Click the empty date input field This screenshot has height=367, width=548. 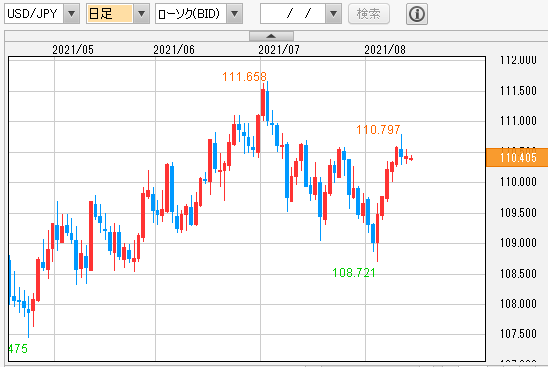pyautogui.click(x=293, y=14)
